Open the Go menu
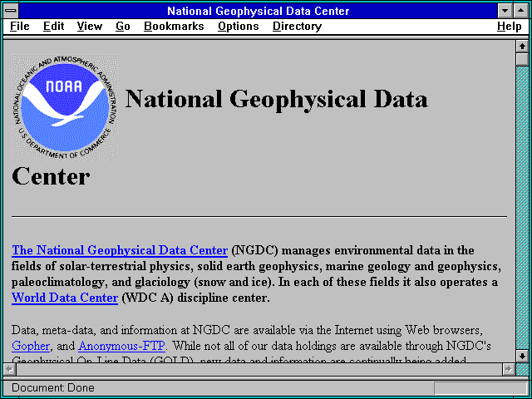The height and width of the screenshot is (399, 532). pyautogui.click(x=123, y=27)
